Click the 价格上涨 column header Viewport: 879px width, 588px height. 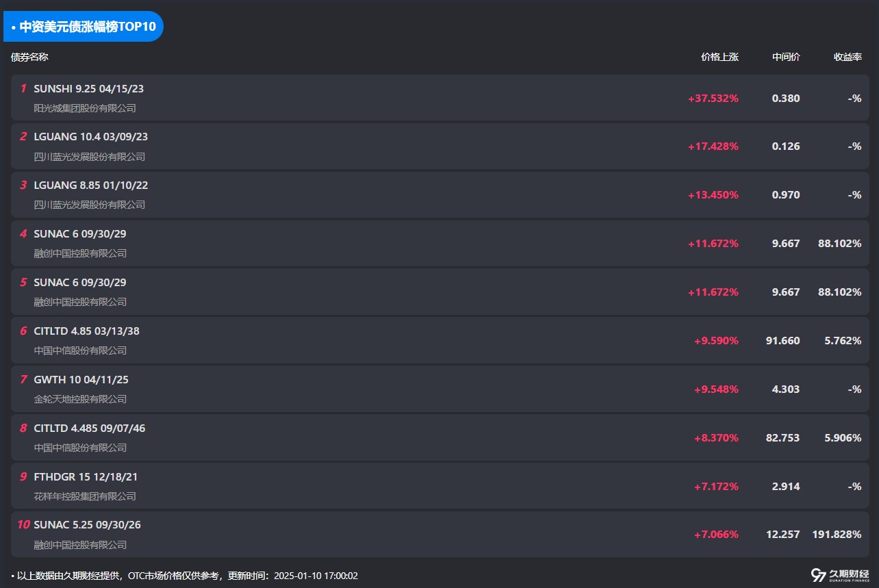[x=719, y=57]
